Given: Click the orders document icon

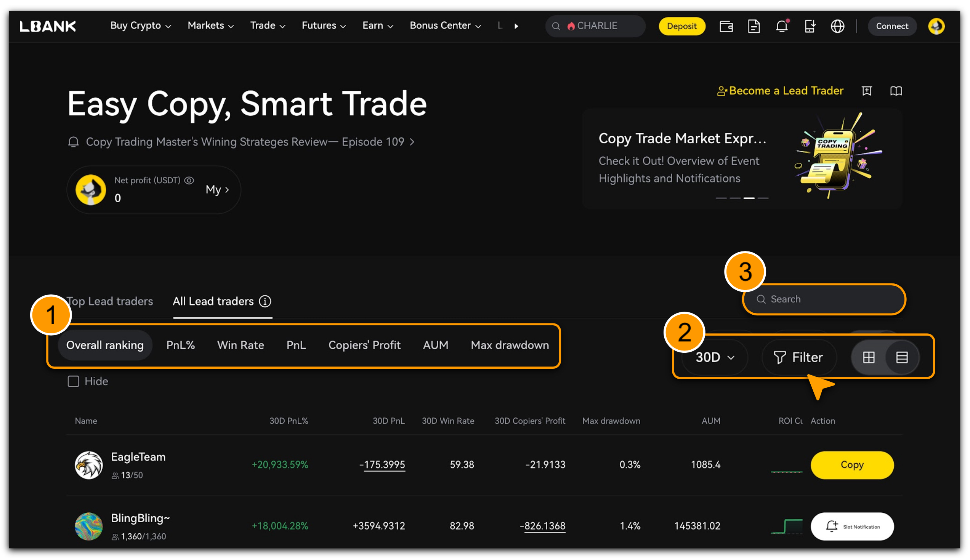Looking at the screenshot, I should pyautogui.click(x=754, y=26).
